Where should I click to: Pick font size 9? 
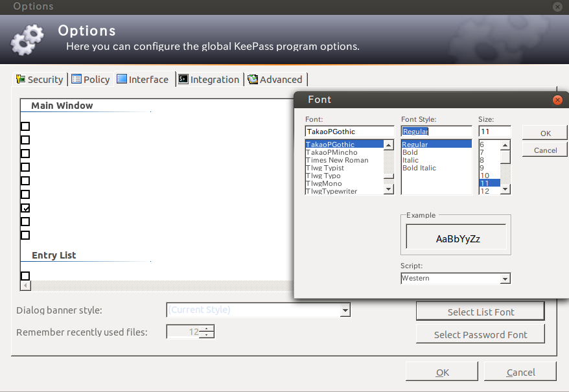click(489, 168)
